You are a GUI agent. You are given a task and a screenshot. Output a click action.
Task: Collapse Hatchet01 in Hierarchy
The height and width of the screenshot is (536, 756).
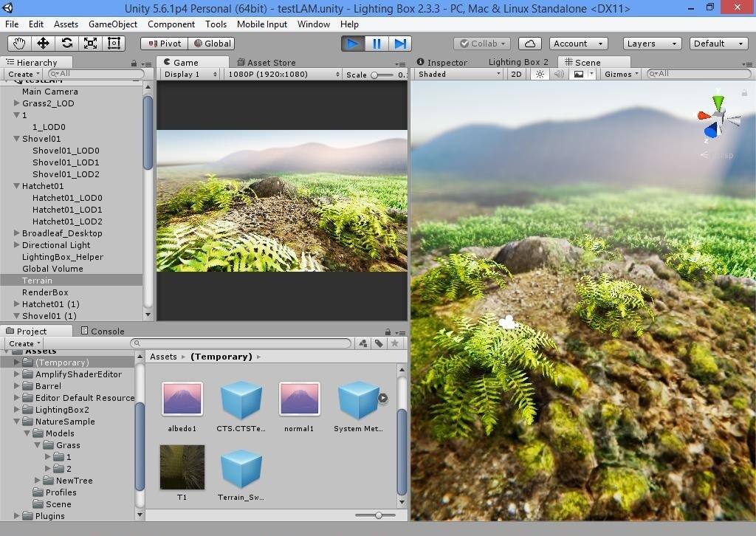coord(16,186)
